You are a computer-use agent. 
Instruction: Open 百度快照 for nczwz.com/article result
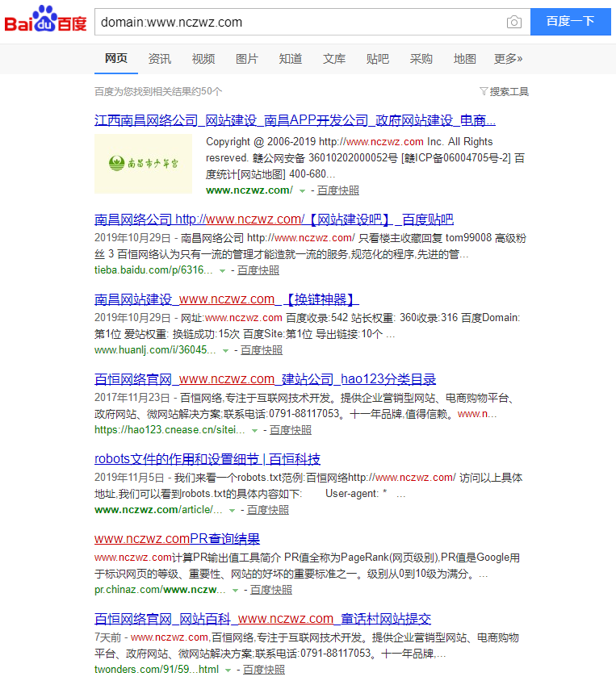tap(267, 510)
